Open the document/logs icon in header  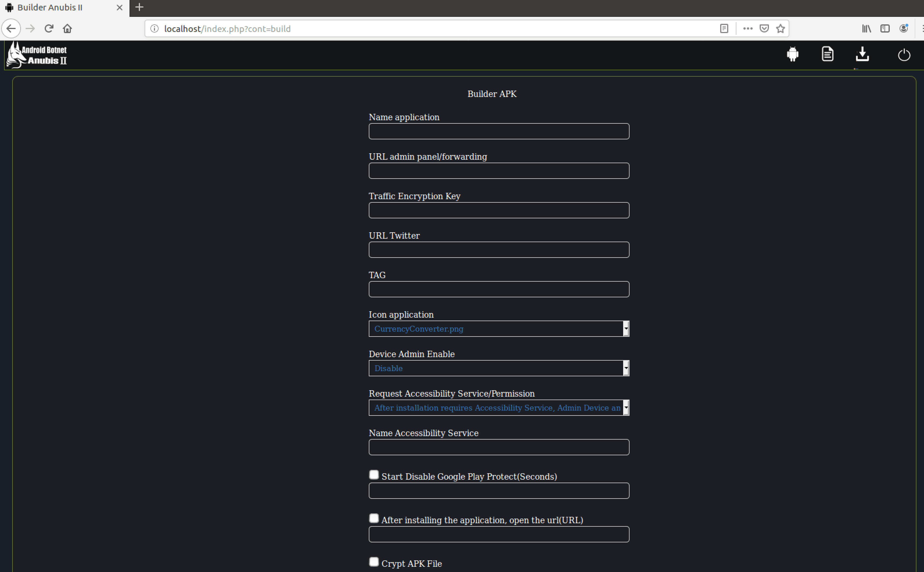coord(827,54)
